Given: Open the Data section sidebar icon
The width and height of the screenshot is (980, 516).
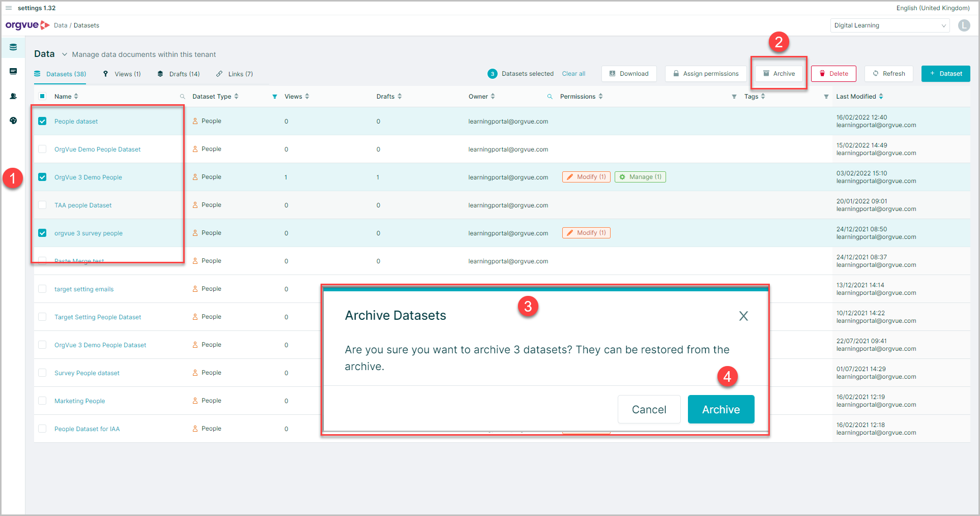Looking at the screenshot, I should pyautogui.click(x=13, y=47).
